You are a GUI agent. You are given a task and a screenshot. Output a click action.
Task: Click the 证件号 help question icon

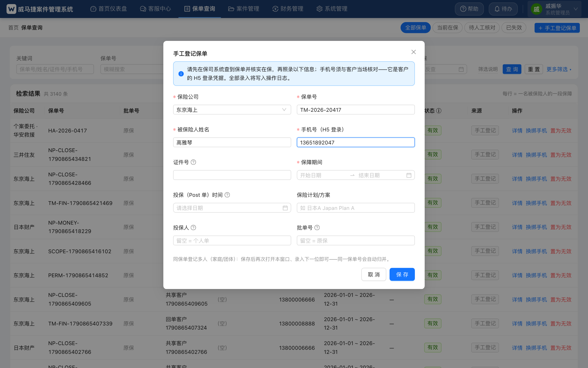[x=193, y=162]
